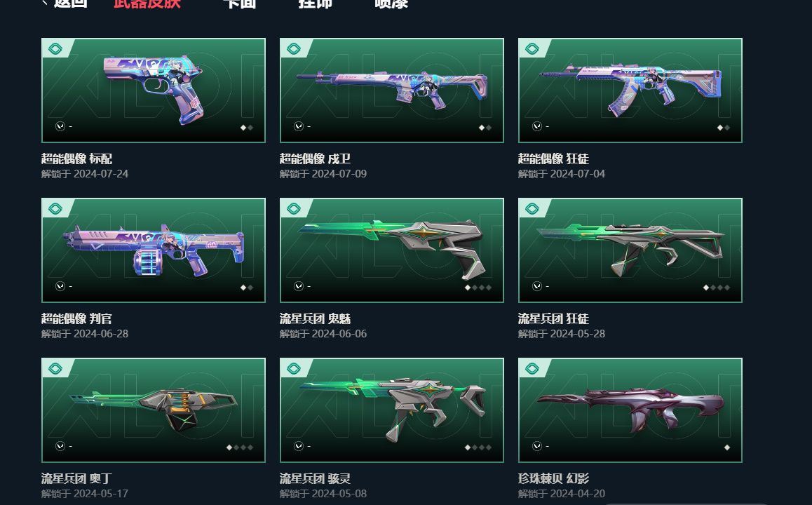Screen dimensions: 812x505
Task: Click the edition badge icon on 超能偶像 狂徒 card
Action: (x=532, y=48)
